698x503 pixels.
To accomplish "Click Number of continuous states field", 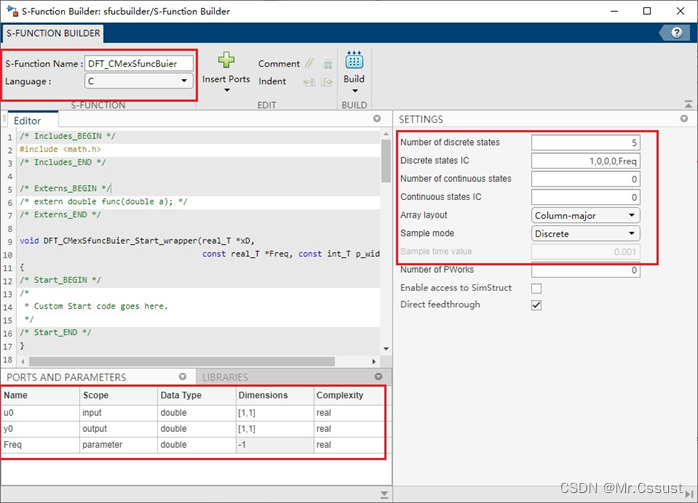I will [x=585, y=179].
